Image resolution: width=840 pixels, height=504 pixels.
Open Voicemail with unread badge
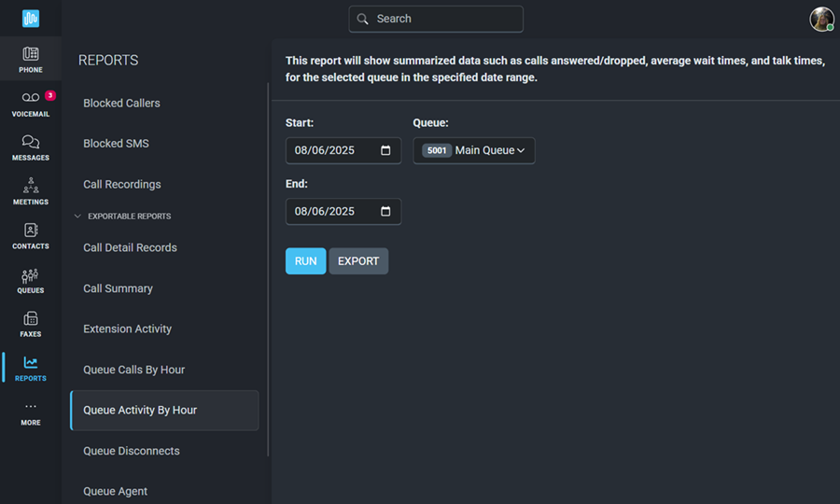coord(31,97)
